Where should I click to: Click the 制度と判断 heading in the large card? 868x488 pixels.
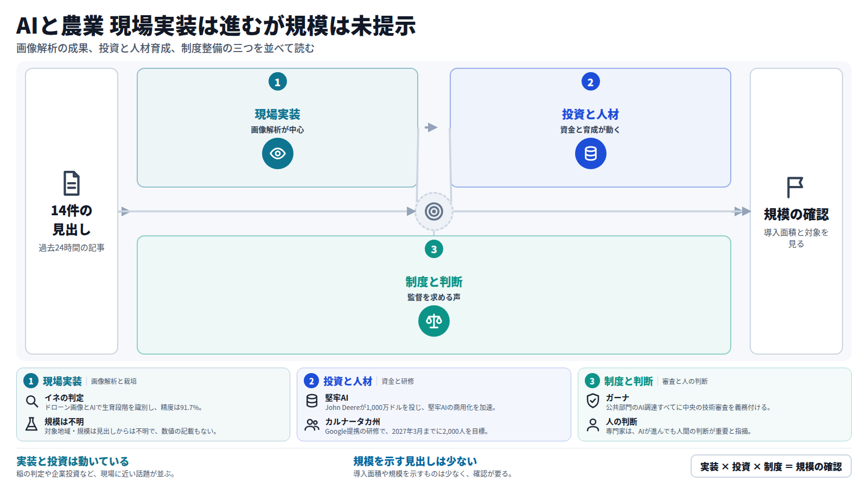[x=434, y=282]
